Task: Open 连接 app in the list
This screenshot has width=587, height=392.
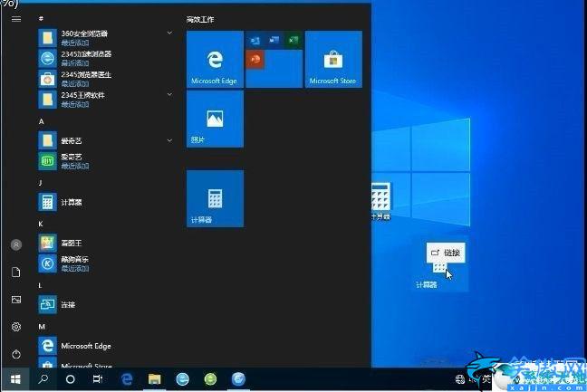Action: (x=105, y=305)
